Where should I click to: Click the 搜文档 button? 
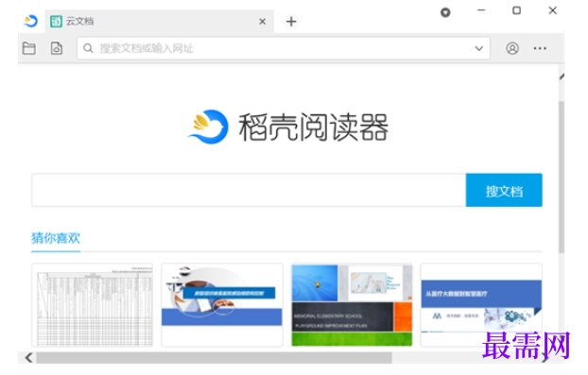[x=504, y=190]
